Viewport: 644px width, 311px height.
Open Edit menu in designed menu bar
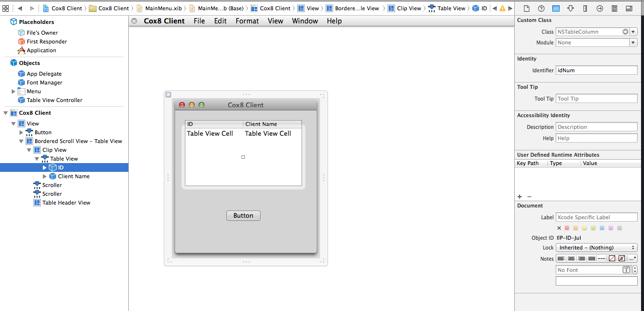coord(221,21)
